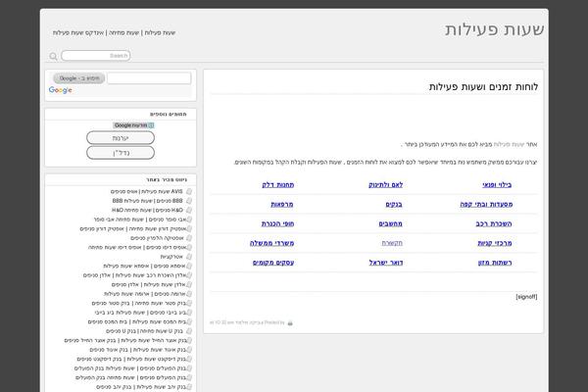The height and width of the screenshot is (392, 588).
Task: Open the השכרת רכב category link
Action: 494,223
